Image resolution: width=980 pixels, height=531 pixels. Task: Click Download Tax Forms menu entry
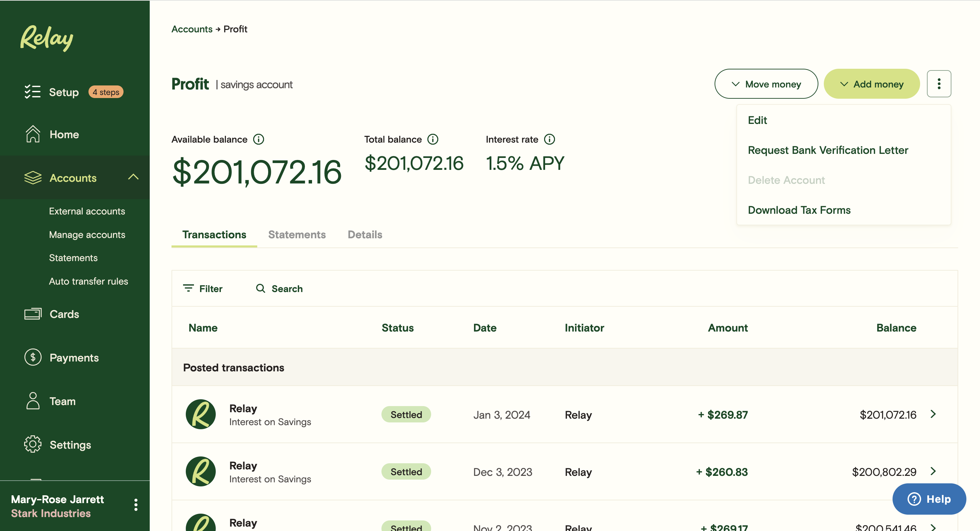coord(799,210)
